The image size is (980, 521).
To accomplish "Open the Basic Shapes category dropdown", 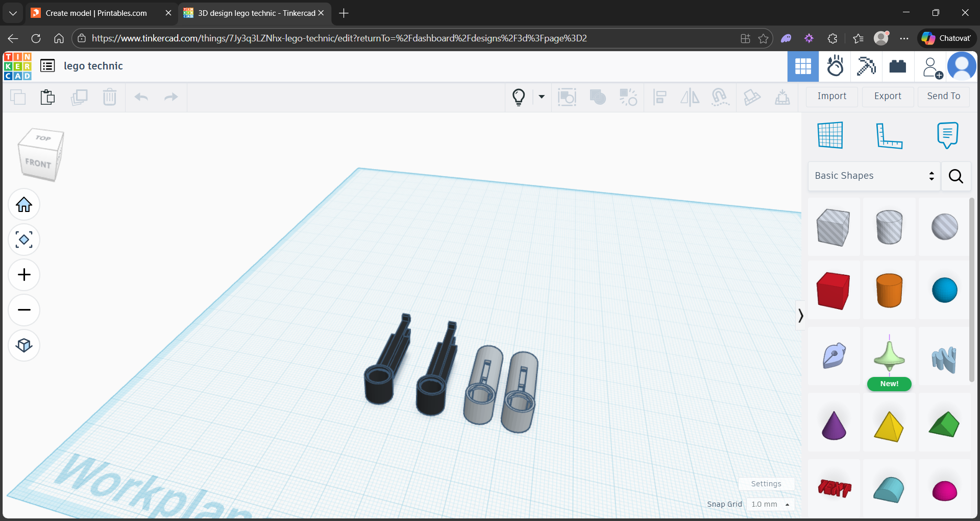I will pyautogui.click(x=874, y=176).
